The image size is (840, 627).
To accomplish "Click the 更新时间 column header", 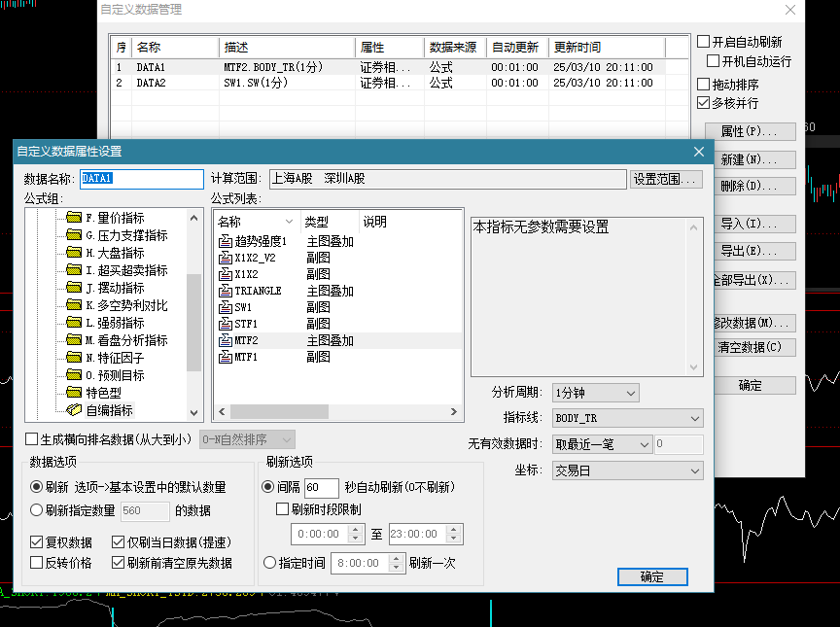I will coord(607,47).
